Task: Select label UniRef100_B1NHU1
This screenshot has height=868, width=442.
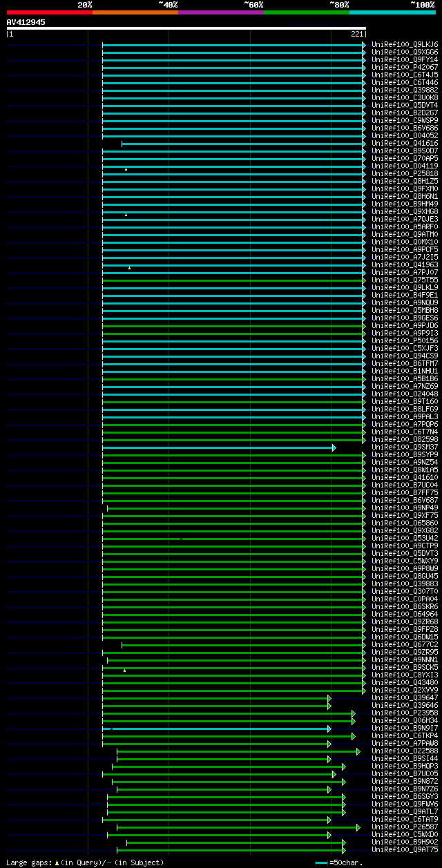Action: click(x=405, y=371)
